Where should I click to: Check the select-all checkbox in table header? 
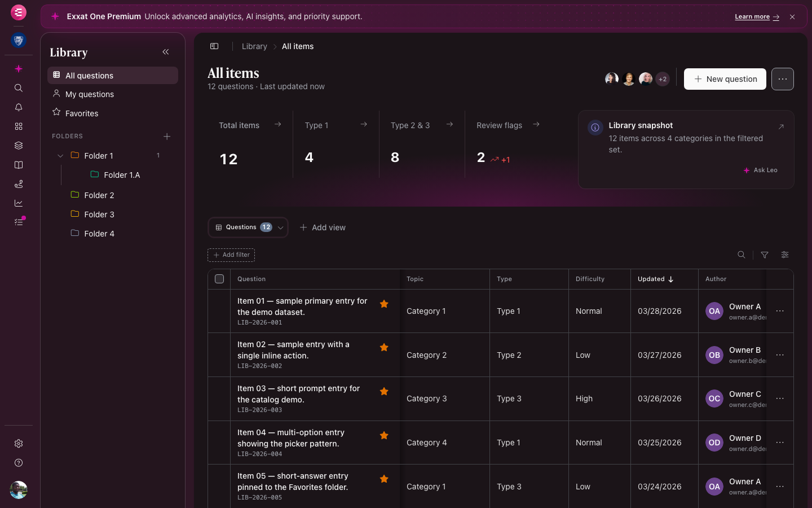(x=219, y=279)
